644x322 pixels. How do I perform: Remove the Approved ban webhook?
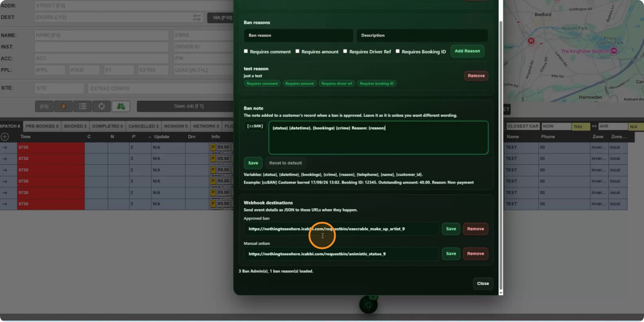click(476, 229)
